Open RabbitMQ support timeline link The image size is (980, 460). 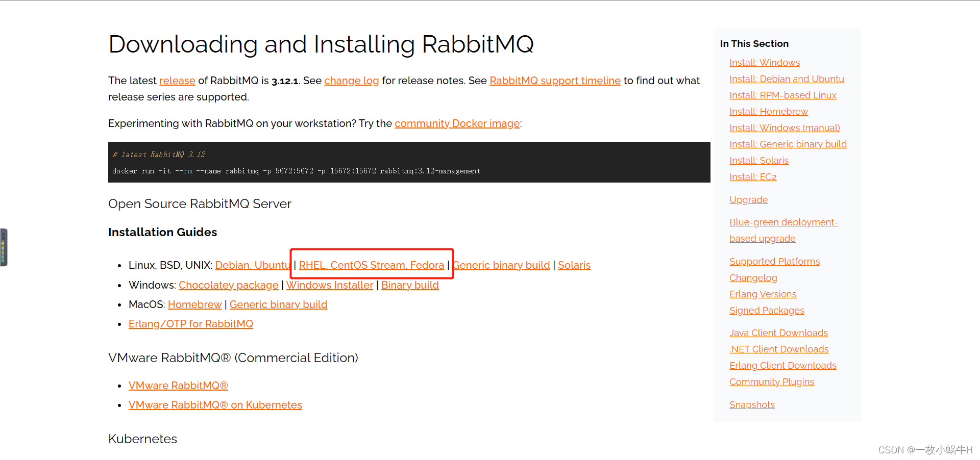(x=555, y=81)
